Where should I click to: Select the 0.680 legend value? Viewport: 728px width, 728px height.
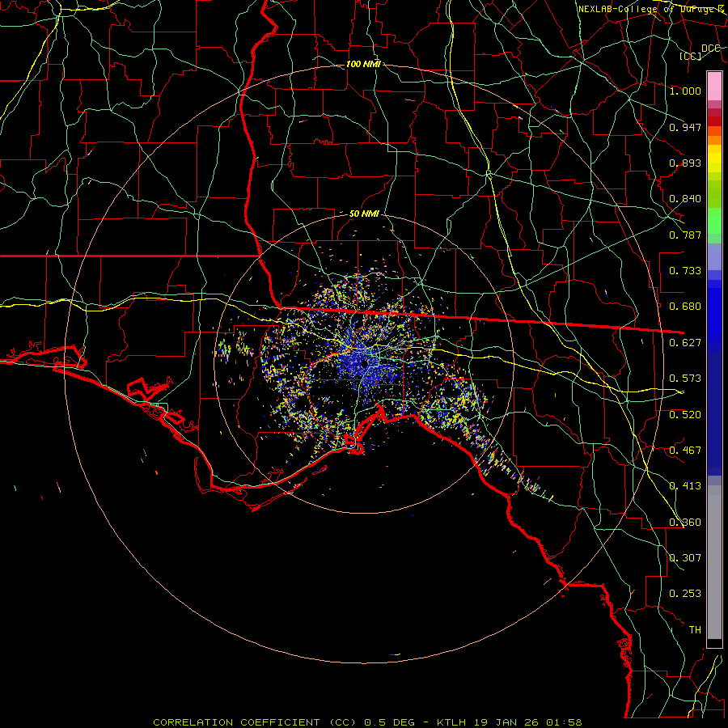click(685, 307)
